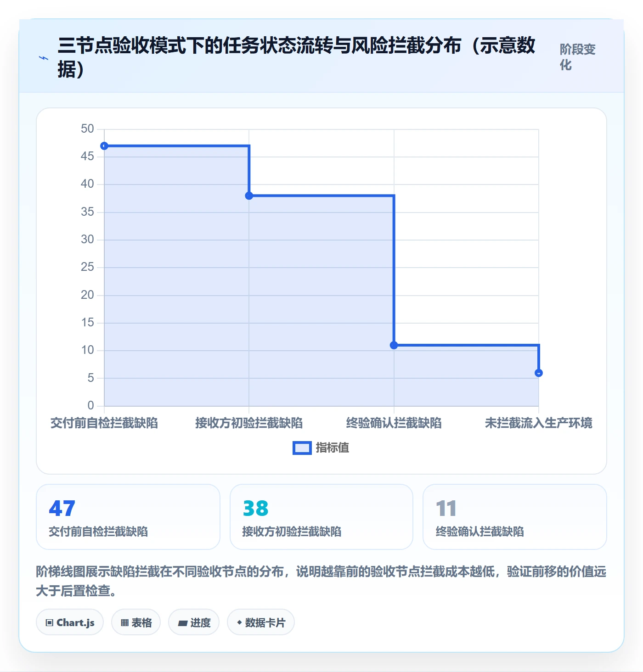
Task: Click the y-axis value 25
Action: [87, 267]
